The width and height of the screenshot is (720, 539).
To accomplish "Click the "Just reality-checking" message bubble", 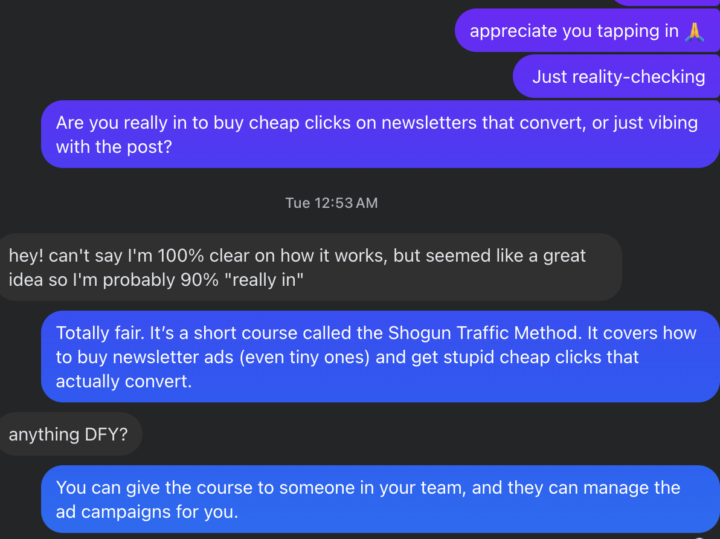I will pyautogui.click(x=617, y=77).
